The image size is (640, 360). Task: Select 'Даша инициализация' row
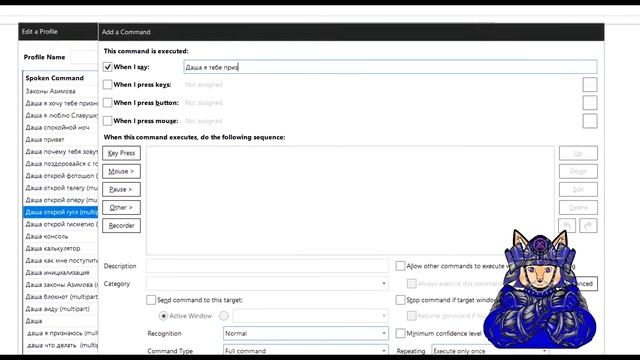[x=60, y=273]
